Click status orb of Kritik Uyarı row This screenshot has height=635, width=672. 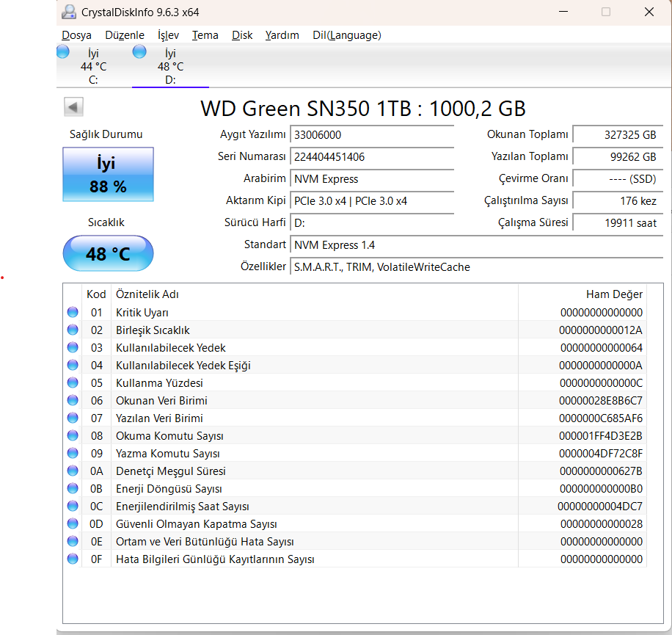click(x=73, y=312)
